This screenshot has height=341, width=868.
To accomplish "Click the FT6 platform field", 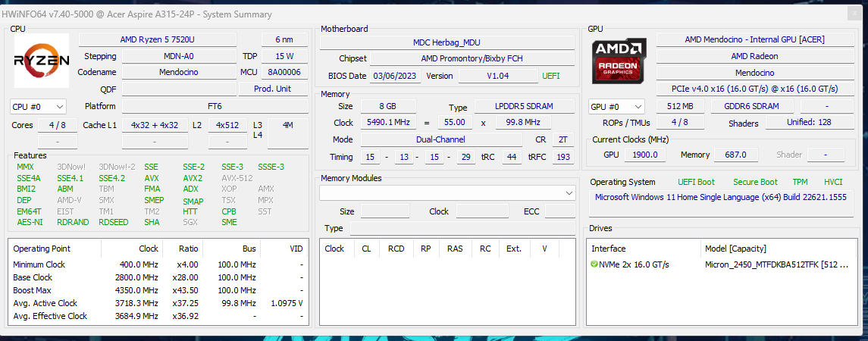I will pos(215,106).
